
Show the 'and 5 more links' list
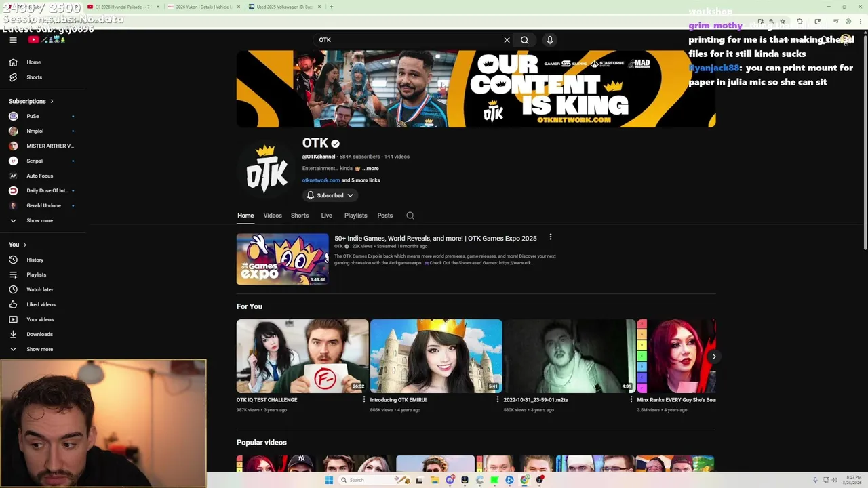coord(361,180)
